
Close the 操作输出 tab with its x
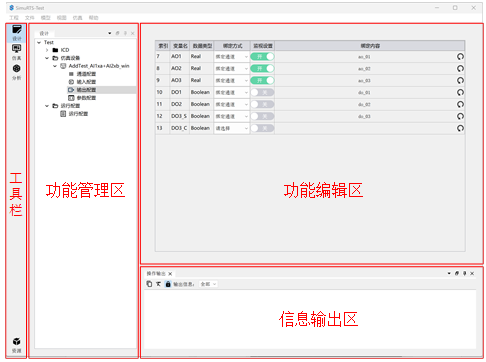pyautogui.click(x=170, y=274)
